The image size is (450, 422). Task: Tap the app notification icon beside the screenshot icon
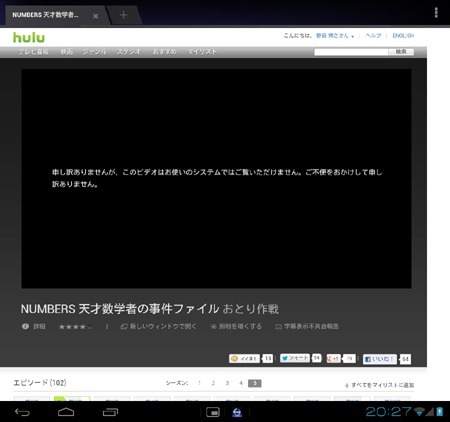coord(237,413)
